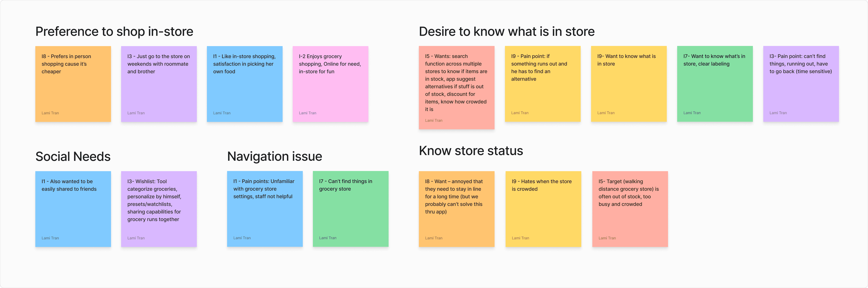Click the pink I-2 'Enjoys grocery shopping' sticky
Screen dimensions: 868x288
coord(330,84)
